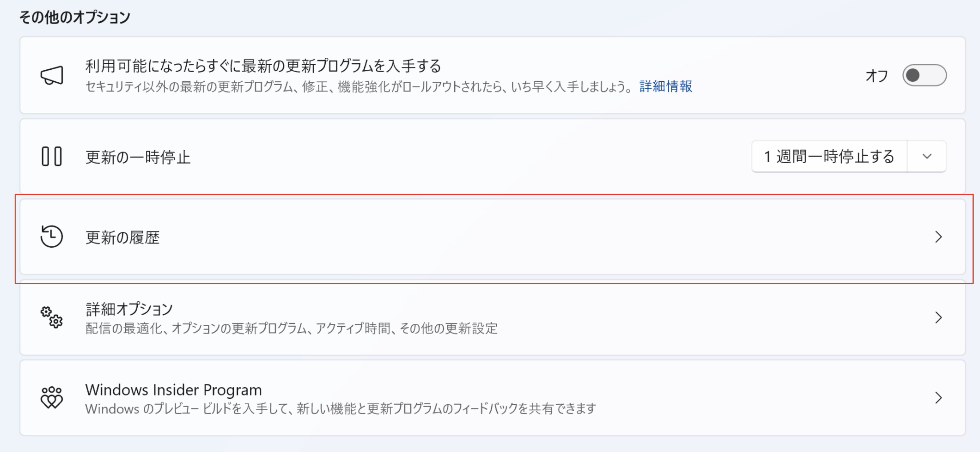Viewport: 980px width, 452px height.
Task: Click the pause icon beside 更新の一時停止
Action: coord(52,156)
